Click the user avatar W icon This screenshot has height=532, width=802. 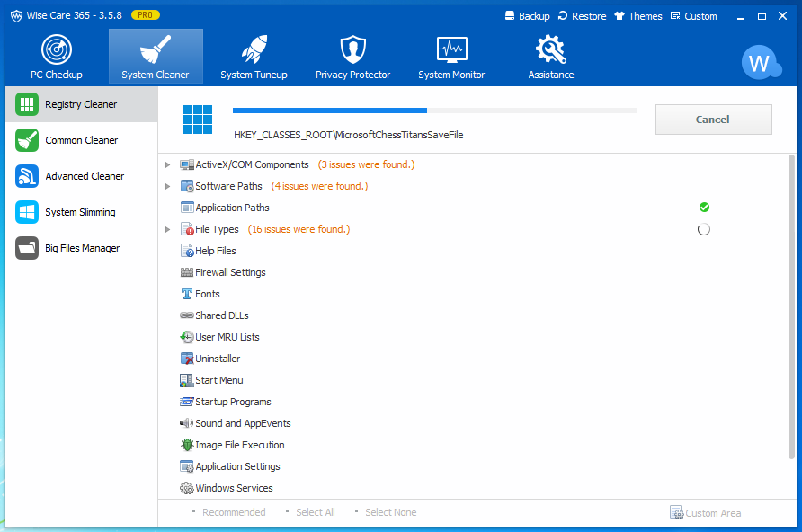click(x=761, y=63)
